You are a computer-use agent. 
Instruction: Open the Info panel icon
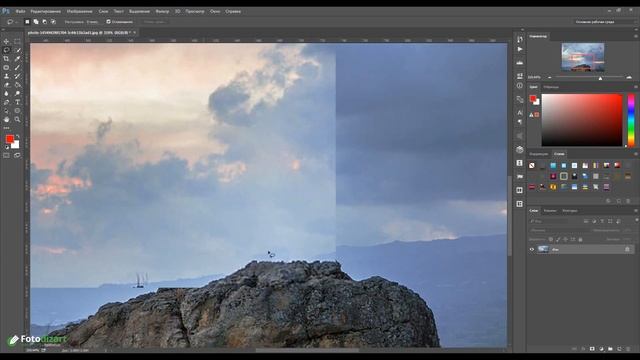pyautogui.click(x=520, y=86)
